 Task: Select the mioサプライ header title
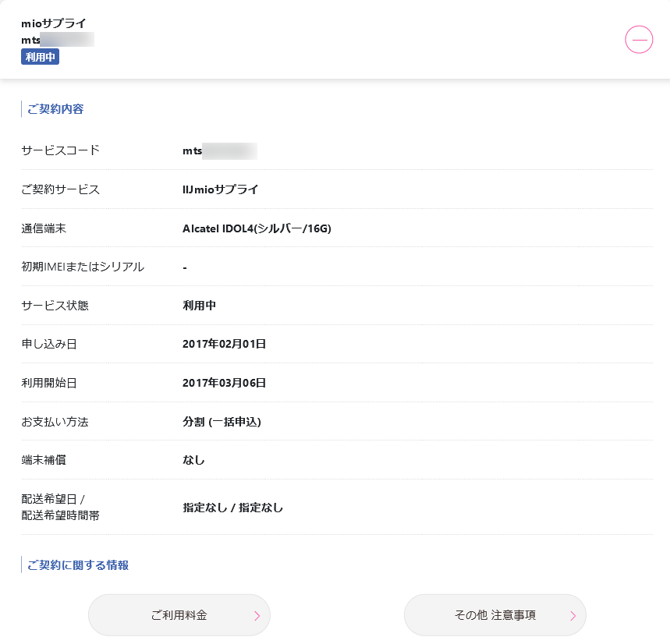[x=54, y=23]
